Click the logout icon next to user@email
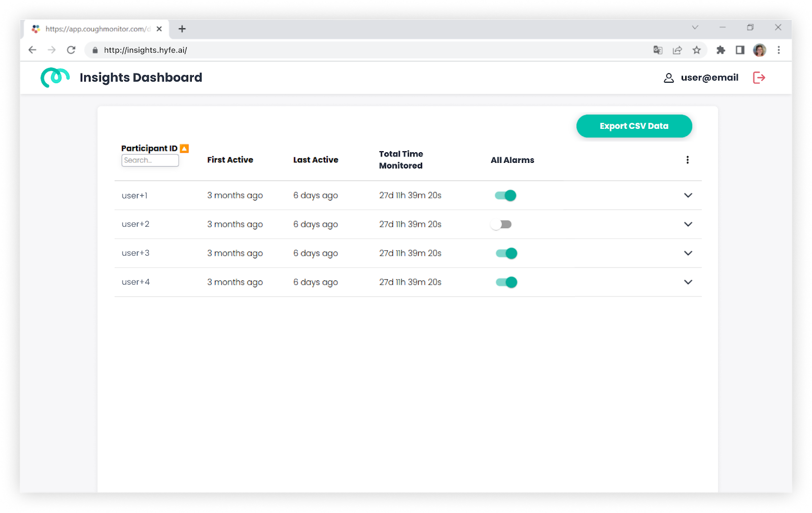The width and height of the screenshot is (812, 513). coord(759,78)
